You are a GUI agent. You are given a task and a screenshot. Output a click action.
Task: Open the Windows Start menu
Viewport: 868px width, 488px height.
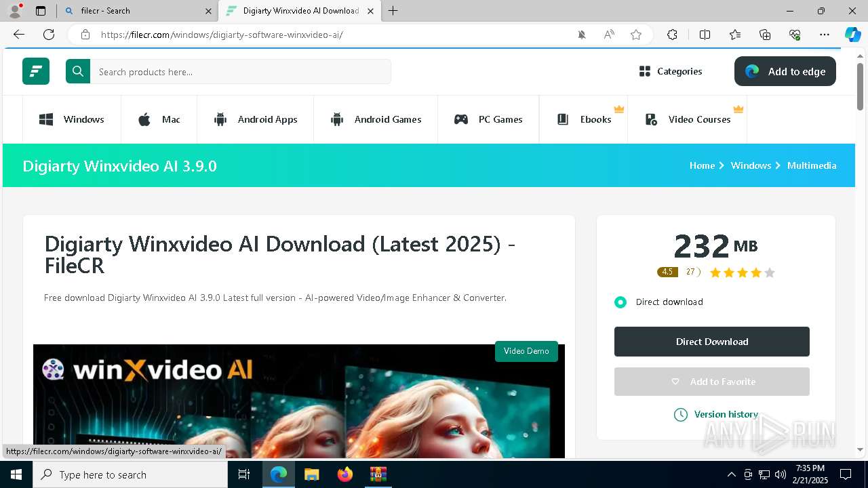[x=16, y=474]
